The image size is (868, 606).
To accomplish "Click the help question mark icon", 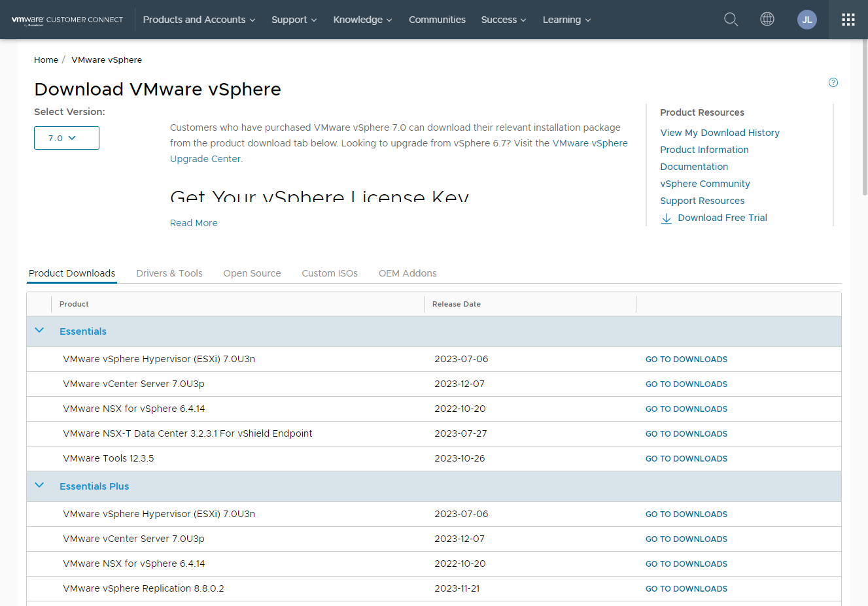I will 833,82.
